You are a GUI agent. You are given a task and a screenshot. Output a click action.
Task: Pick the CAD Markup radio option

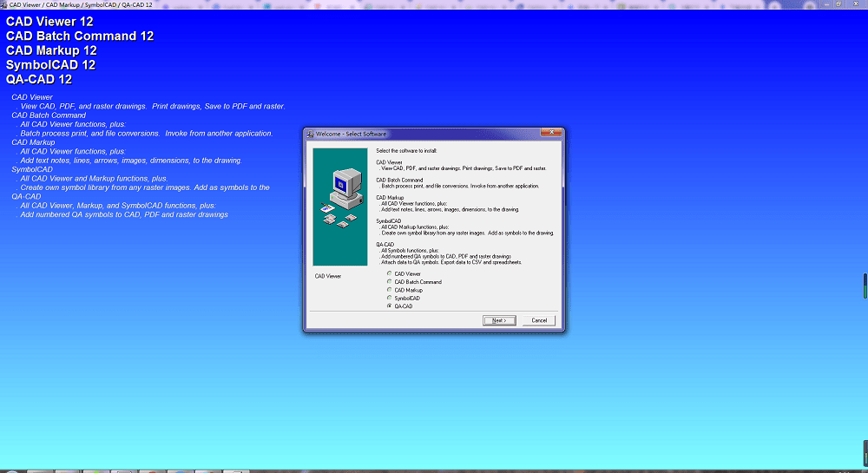(x=390, y=289)
